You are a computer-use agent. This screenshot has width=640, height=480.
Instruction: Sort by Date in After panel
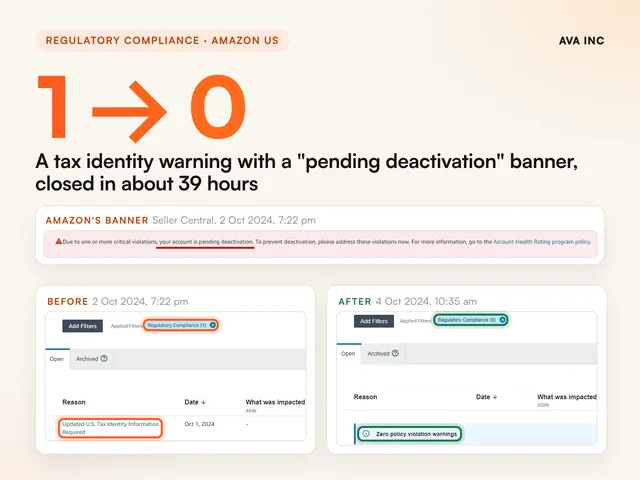pos(486,397)
